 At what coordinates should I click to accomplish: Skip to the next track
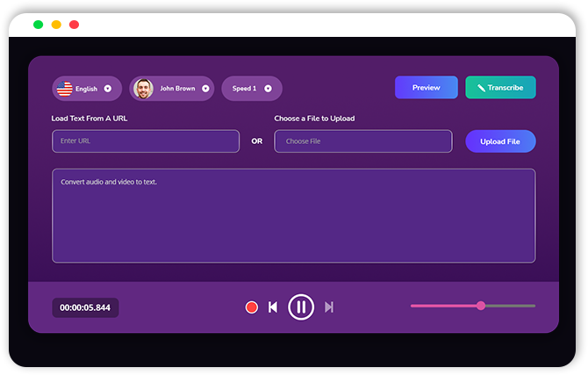(329, 307)
